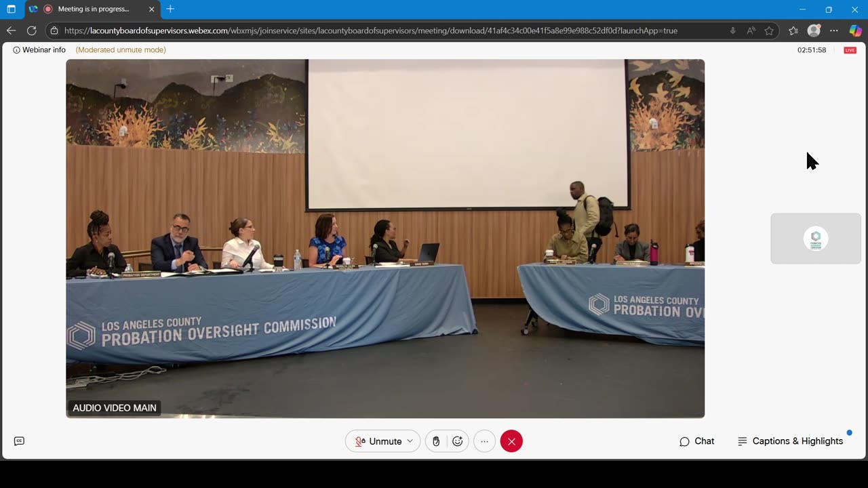Select the AUDIO VIDEO MAIN video feed
This screenshot has height=488, width=868.
pyautogui.click(x=385, y=239)
